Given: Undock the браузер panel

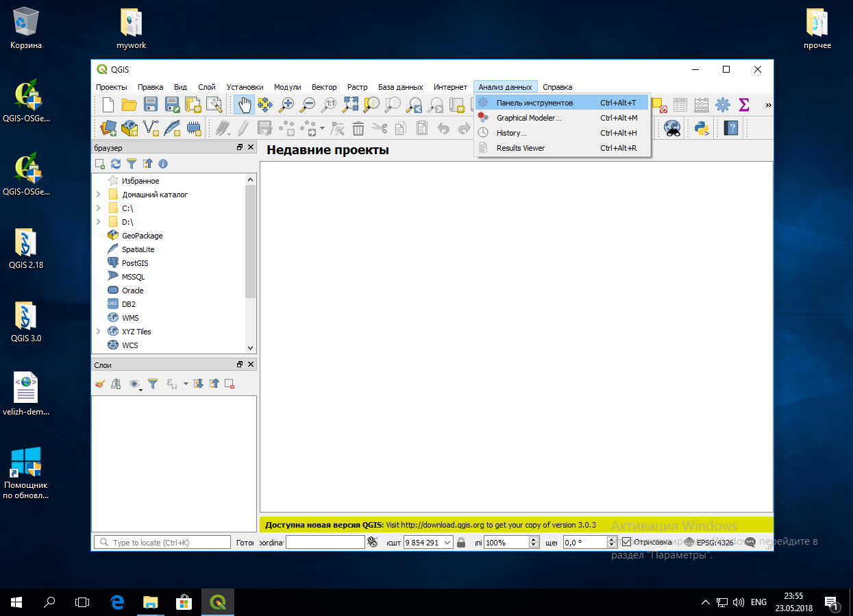Looking at the screenshot, I should (x=240, y=147).
